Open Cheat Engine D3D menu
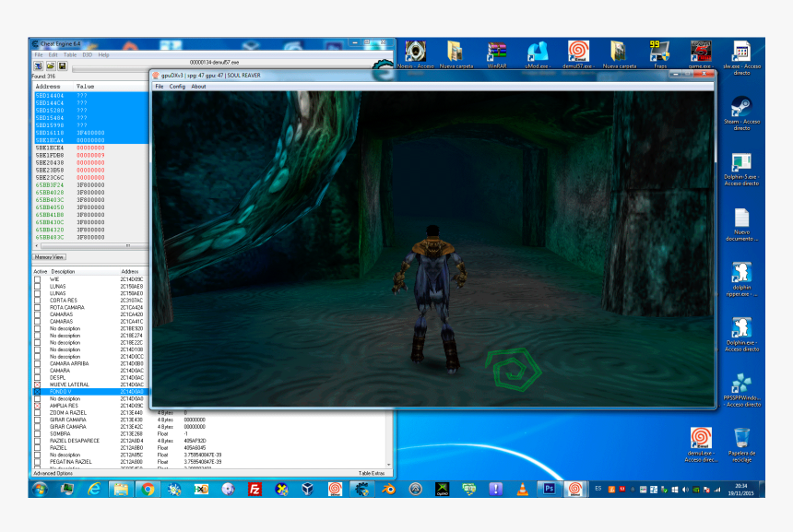Screen dimensions: 793x532 pos(87,54)
